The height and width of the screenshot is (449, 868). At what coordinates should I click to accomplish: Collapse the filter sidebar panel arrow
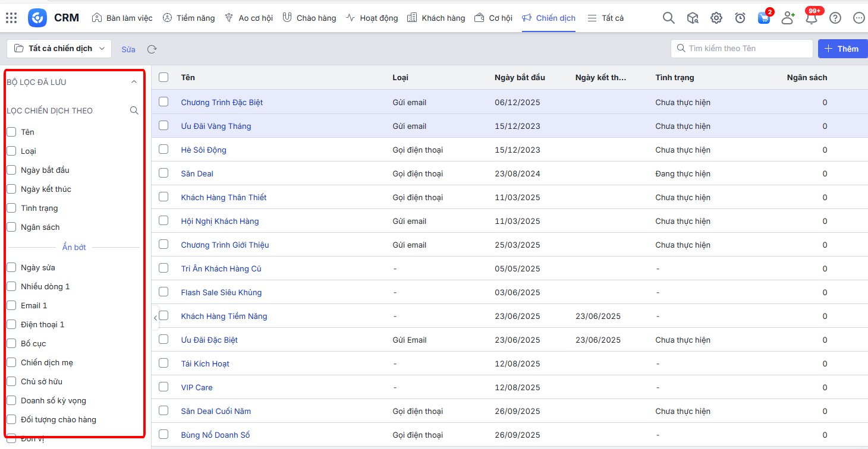[155, 318]
